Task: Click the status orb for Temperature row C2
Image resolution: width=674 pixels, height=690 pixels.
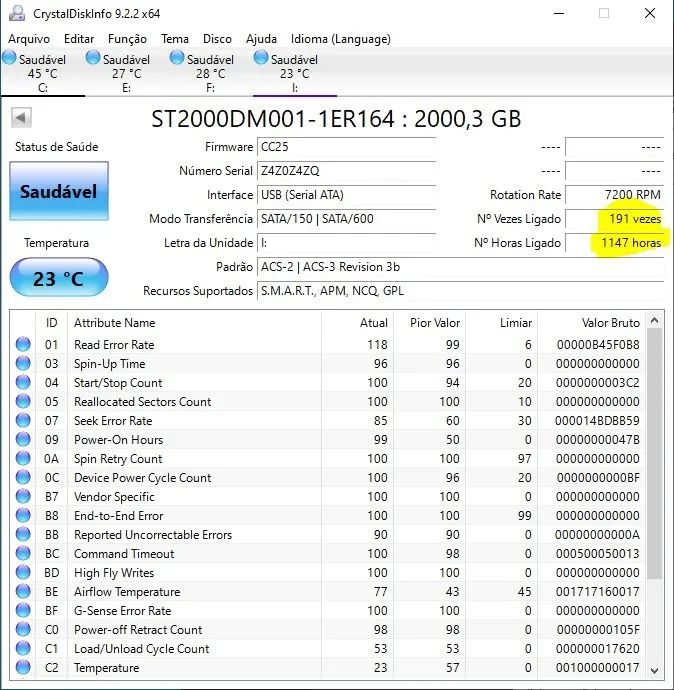Action: (x=23, y=667)
